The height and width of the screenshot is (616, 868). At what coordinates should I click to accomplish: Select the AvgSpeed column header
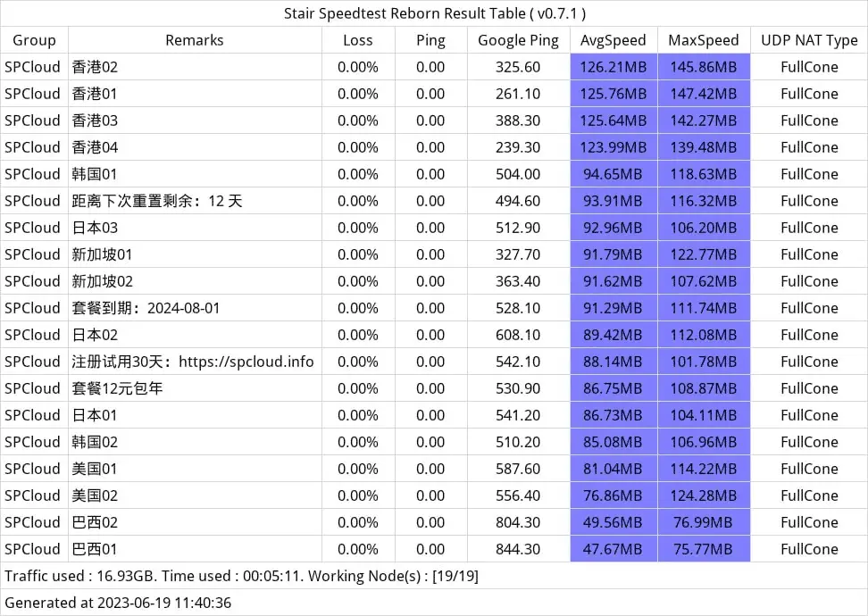pyautogui.click(x=613, y=40)
